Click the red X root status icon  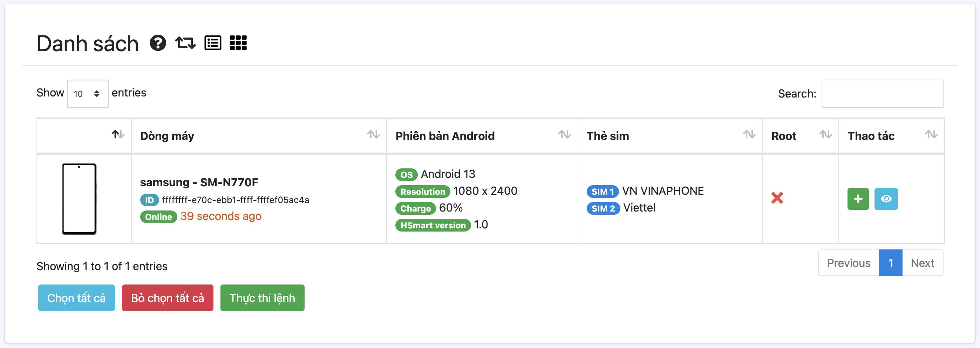point(777,198)
